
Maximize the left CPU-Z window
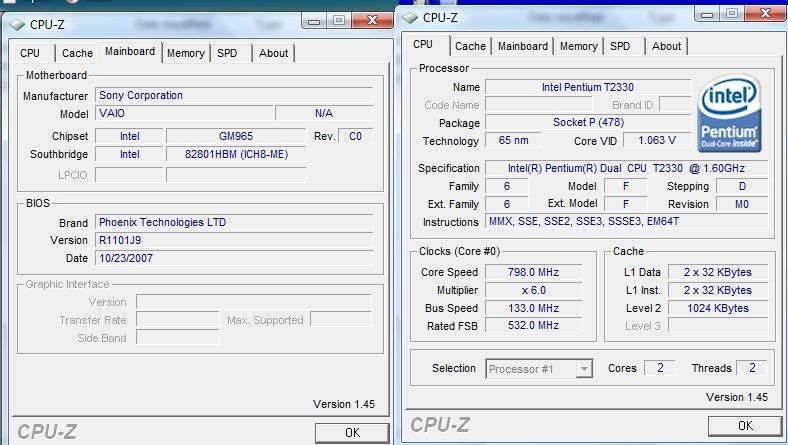click(x=339, y=21)
